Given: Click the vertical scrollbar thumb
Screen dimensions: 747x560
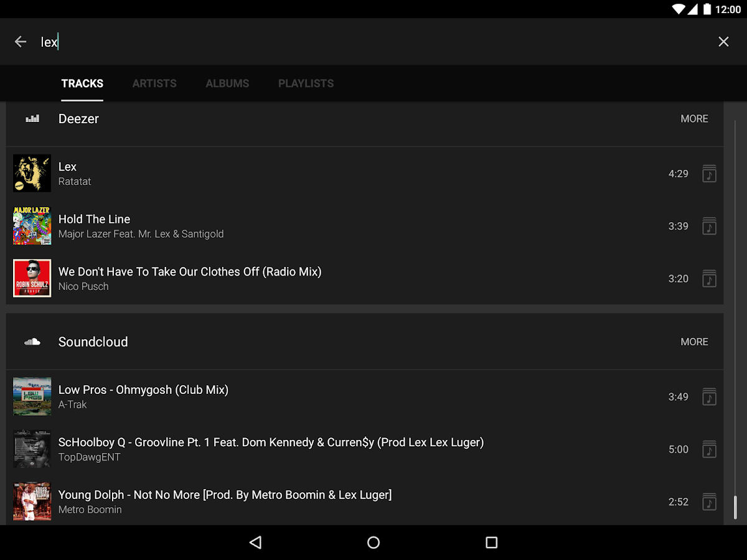Looking at the screenshot, I should (735, 507).
